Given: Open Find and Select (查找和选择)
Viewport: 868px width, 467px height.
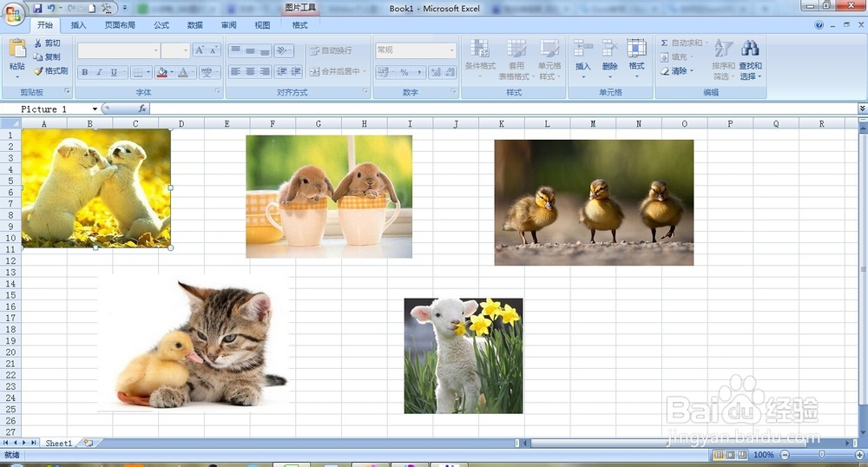Looking at the screenshot, I should 750,60.
